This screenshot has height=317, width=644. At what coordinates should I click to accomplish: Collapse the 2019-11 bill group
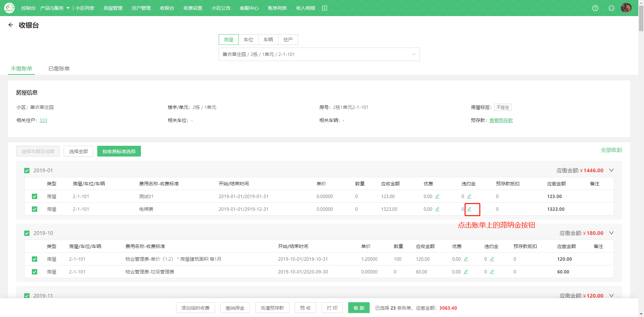tap(611, 296)
